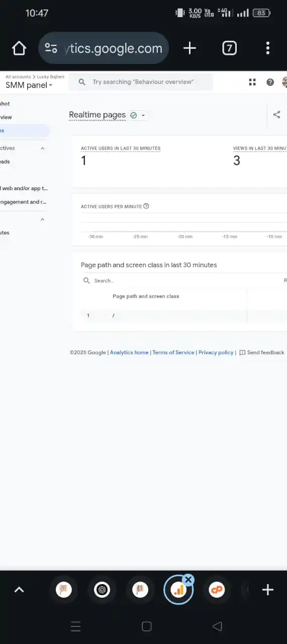287x644 pixels.
Task: Open the Privacy policy link
Action: [216, 353]
